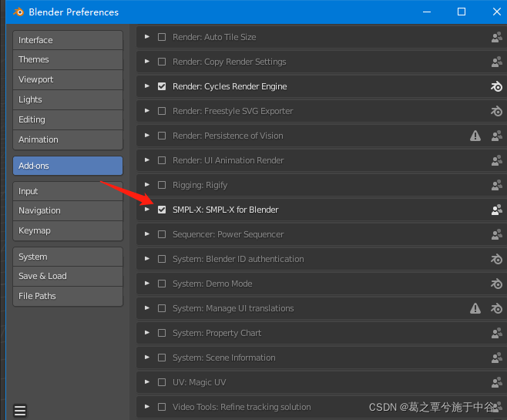This screenshot has height=420, width=507.
Task: Click Blender icon on Manage UI translations row
Action: click(x=497, y=308)
